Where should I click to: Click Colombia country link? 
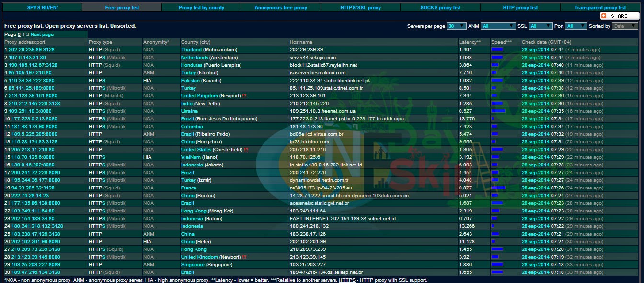[192, 127]
